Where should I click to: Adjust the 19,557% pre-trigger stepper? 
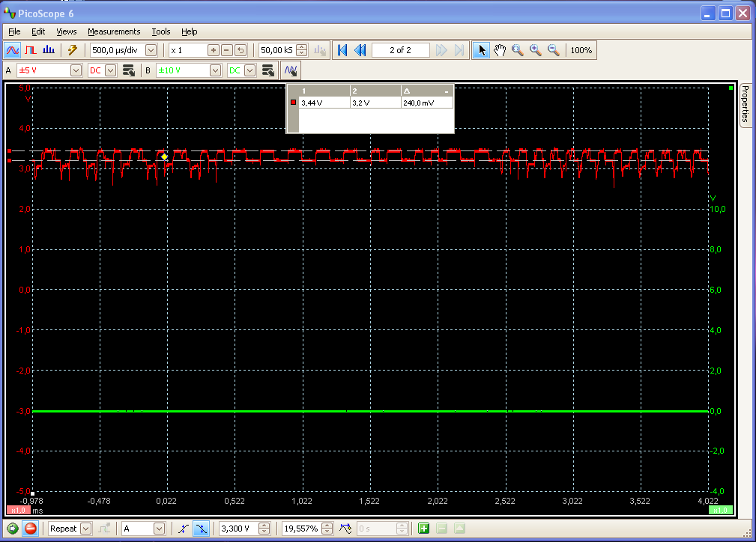pyautogui.click(x=327, y=529)
